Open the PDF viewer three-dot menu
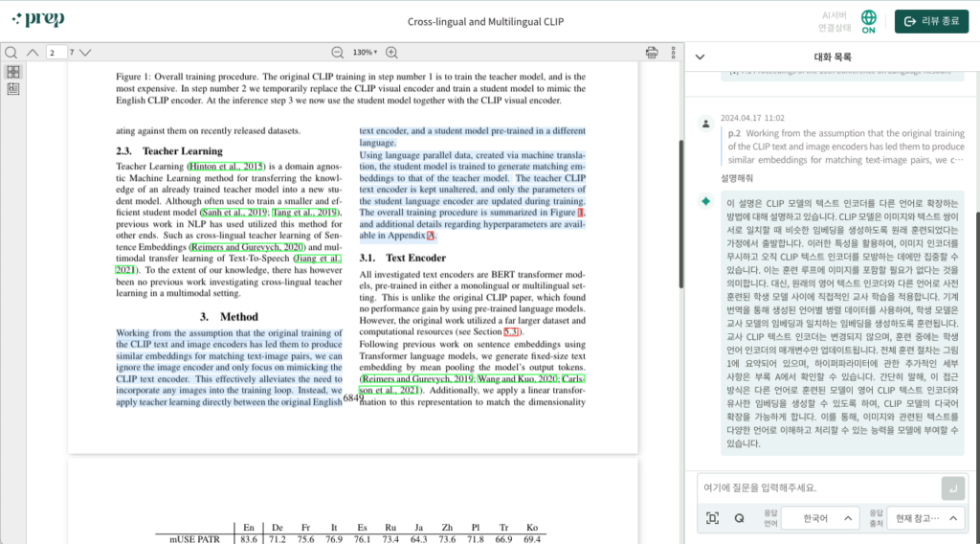980x544 pixels. 673,53
